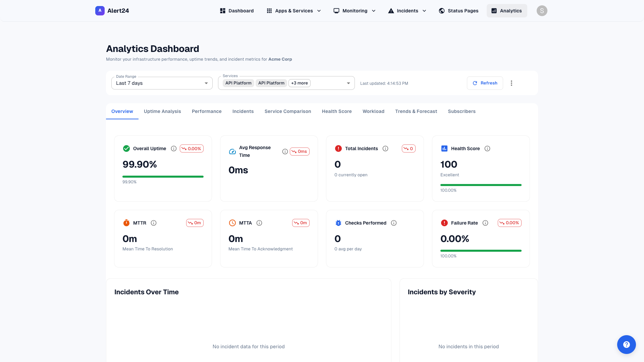The height and width of the screenshot is (362, 644).
Task: Click the Refresh button
Action: (x=485, y=83)
